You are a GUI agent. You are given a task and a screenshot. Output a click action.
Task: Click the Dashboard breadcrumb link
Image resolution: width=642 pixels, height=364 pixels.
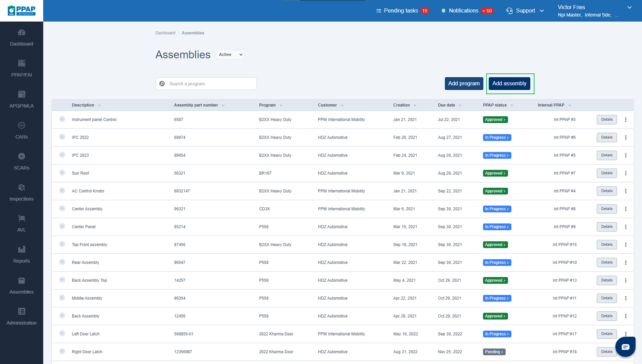165,33
